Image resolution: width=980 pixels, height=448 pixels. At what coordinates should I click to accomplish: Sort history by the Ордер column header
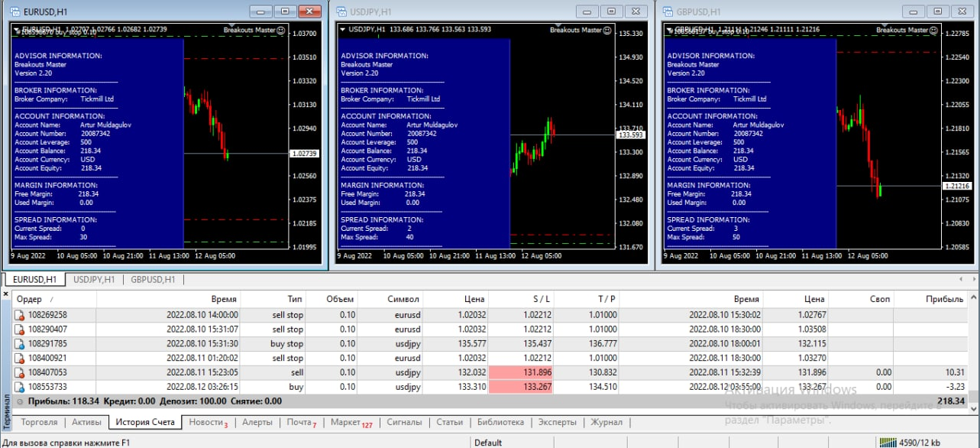click(53, 299)
